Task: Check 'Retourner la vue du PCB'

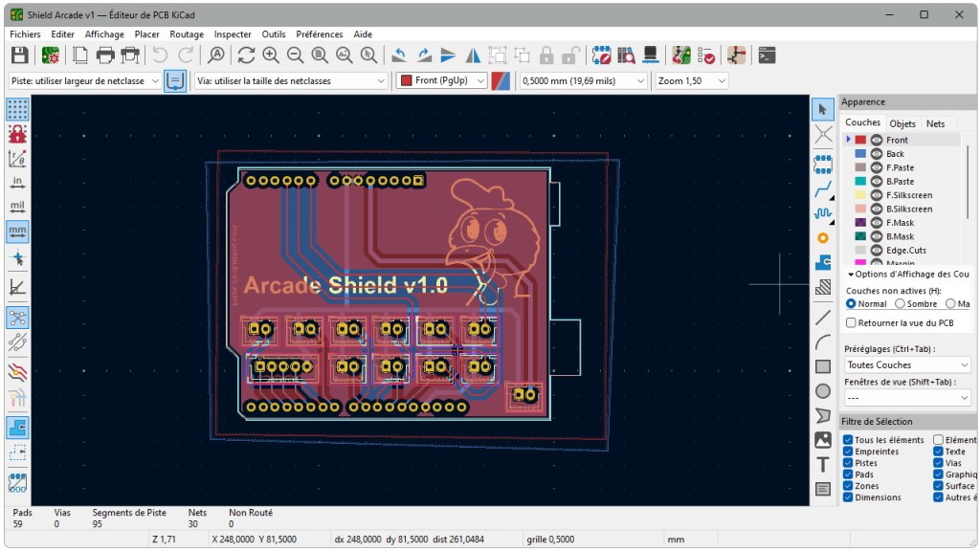Action: [851, 322]
